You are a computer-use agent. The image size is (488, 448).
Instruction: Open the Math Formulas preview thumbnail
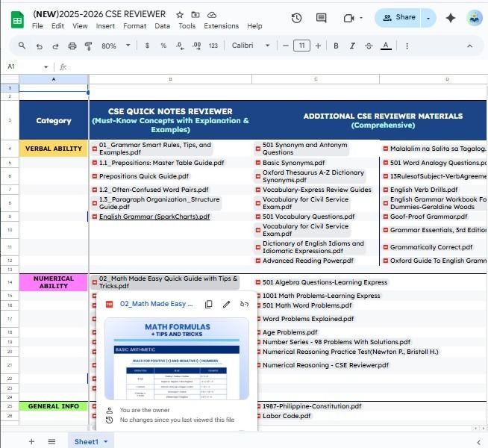point(177,358)
